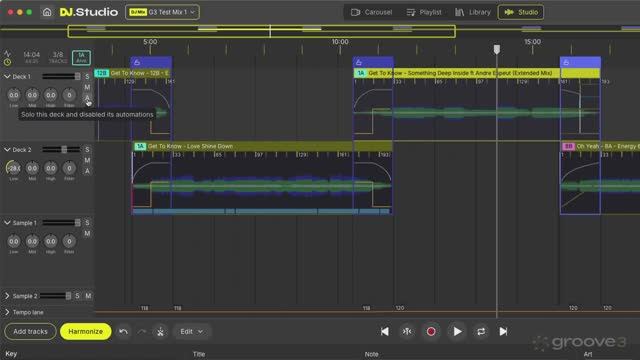Toggle Deck 2 automation A button
The height and width of the screenshot is (360, 640).
point(87,171)
